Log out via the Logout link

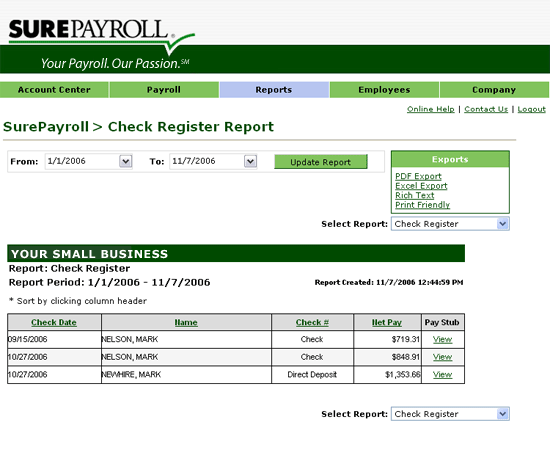click(531, 109)
